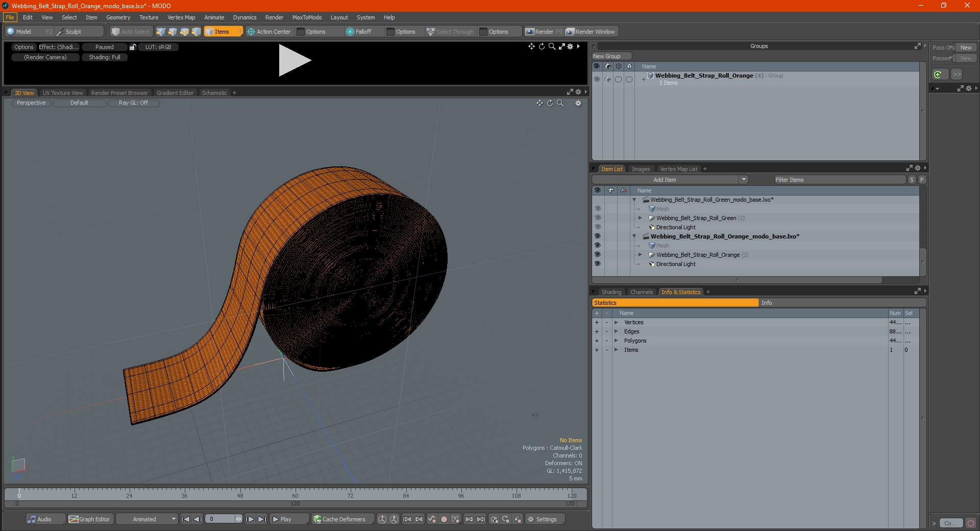Click the Default shading button
Viewport: 980px width, 531px height.
(x=79, y=103)
